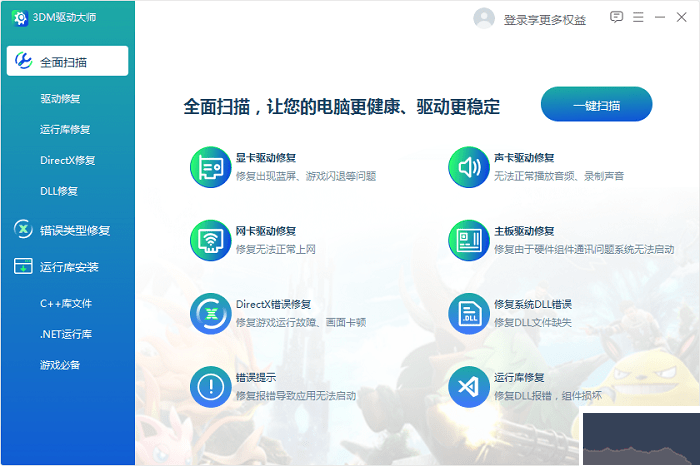Click the 运行库修复 title in main panel
700x466 pixels.
coord(519,378)
